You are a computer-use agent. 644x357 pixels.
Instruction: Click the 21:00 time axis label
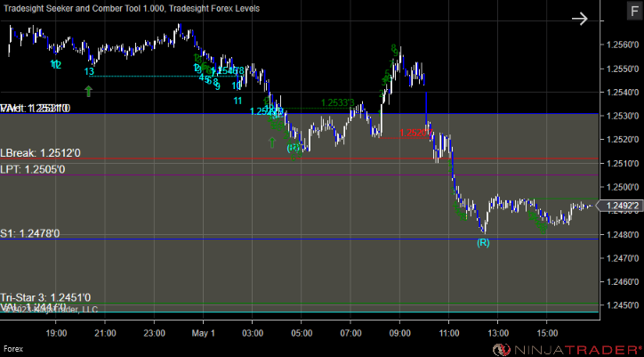tap(105, 332)
